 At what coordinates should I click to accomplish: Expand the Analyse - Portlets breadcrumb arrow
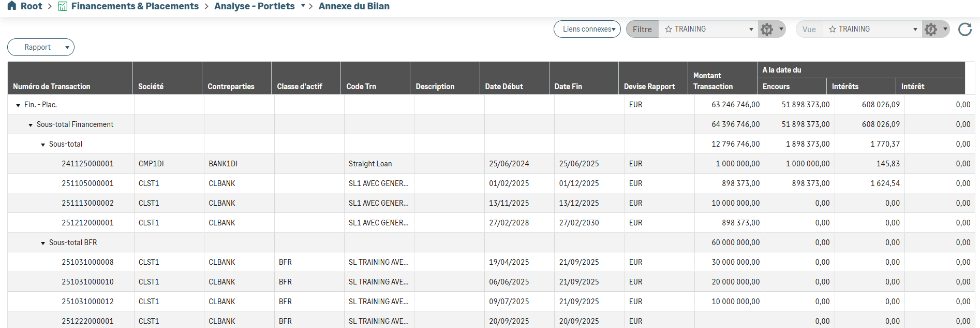[x=303, y=6]
